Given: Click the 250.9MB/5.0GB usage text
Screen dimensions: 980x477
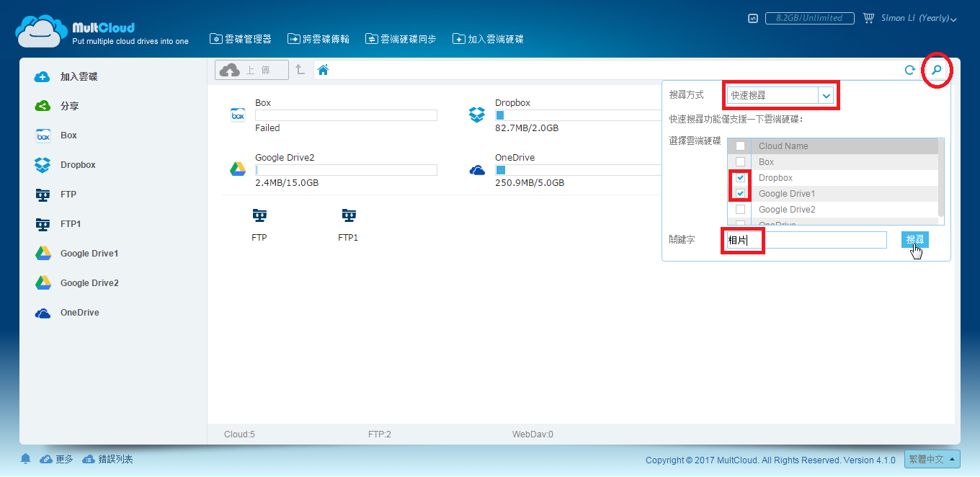Looking at the screenshot, I should [x=530, y=183].
